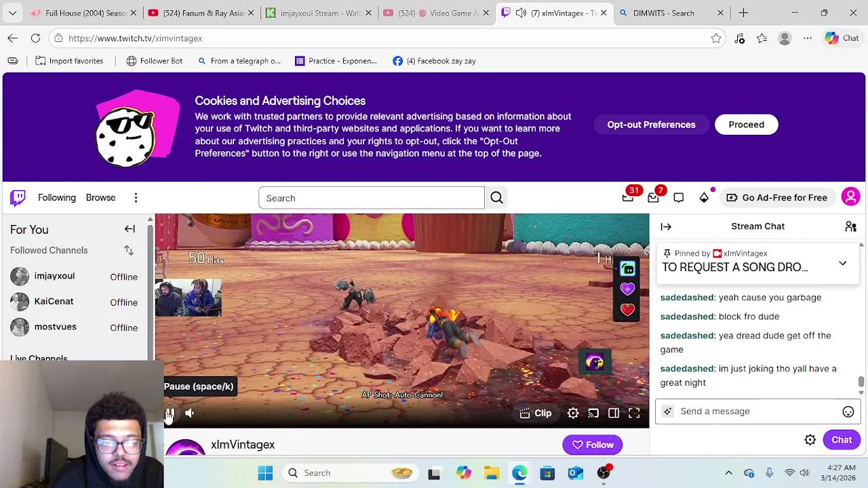The image size is (868, 488).
Task: Follow the xlmVintagex channel
Action: [593, 445]
